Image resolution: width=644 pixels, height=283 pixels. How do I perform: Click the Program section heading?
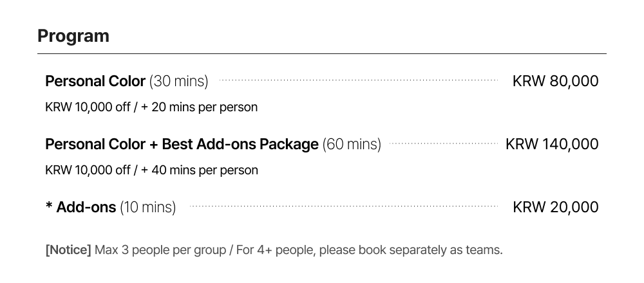click(x=73, y=36)
